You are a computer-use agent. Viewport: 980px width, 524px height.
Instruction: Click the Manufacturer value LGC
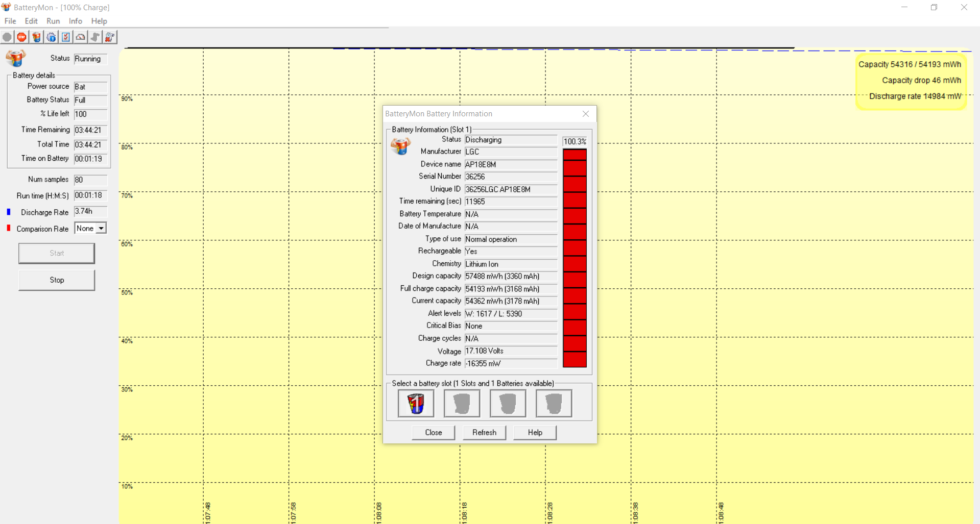pos(511,152)
